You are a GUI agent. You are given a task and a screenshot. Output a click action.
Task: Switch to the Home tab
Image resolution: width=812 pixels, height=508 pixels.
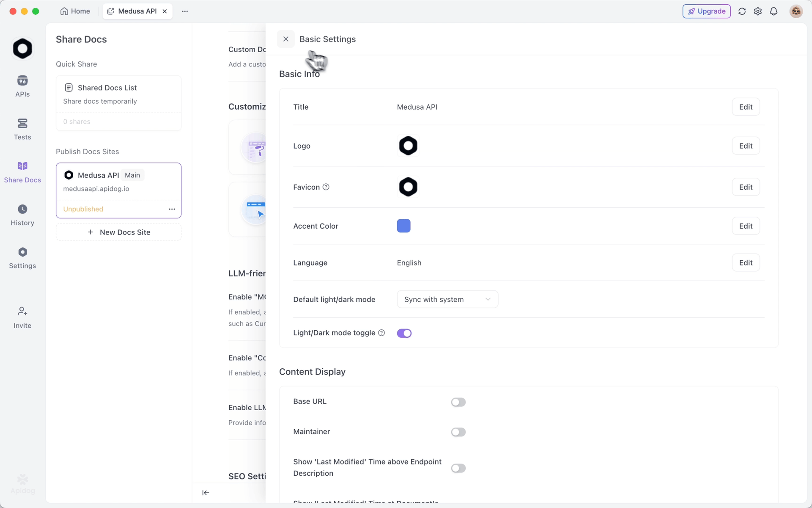tap(75, 11)
